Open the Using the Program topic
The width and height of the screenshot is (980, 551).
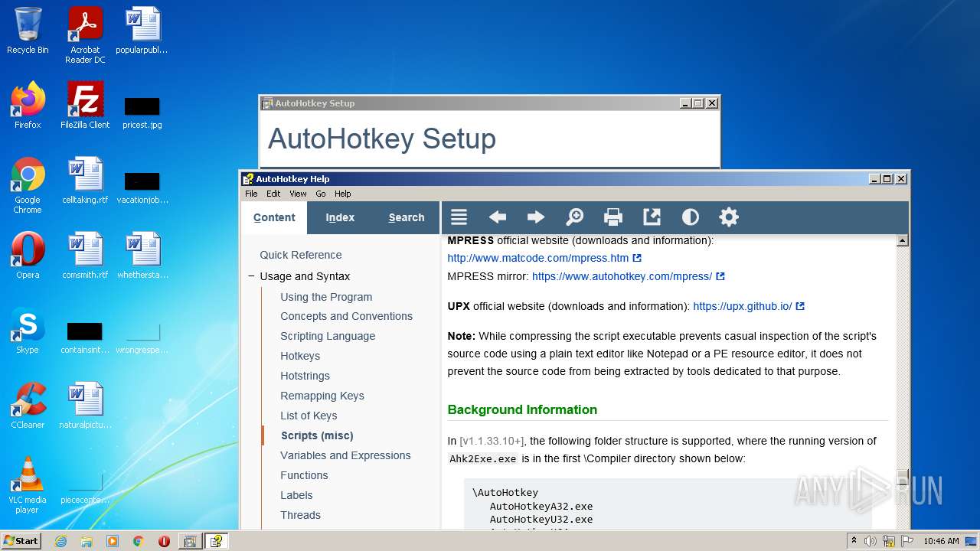[326, 297]
